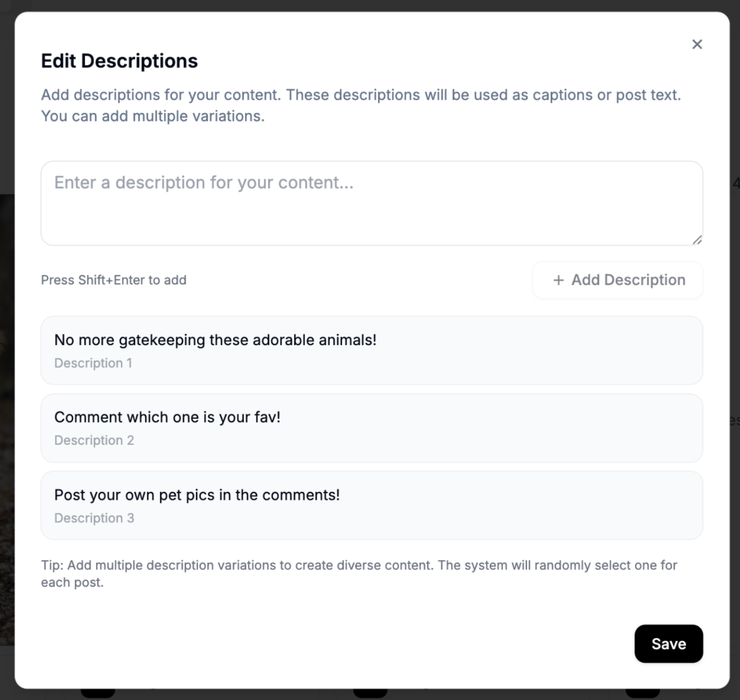The image size is (740, 700).
Task: Click the 'Description 1' label
Action: click(x=93, y=363)
